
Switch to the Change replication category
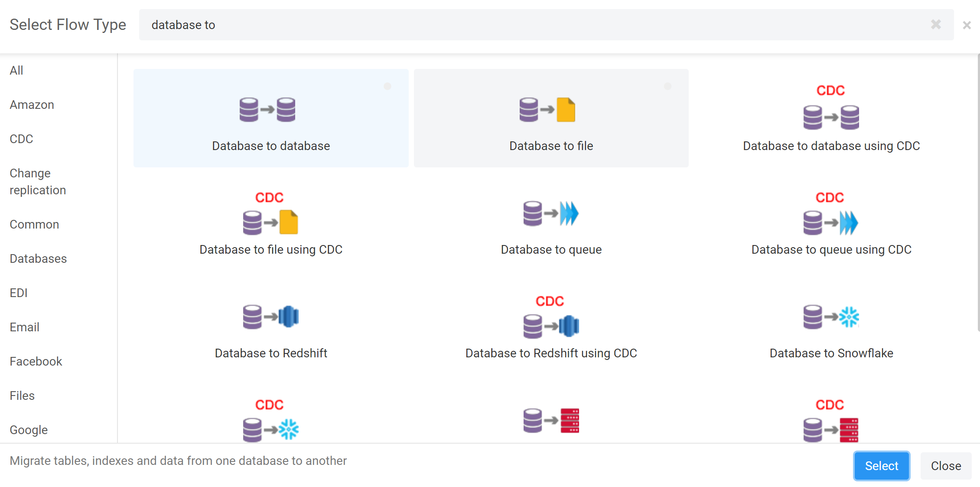(38, 182)
